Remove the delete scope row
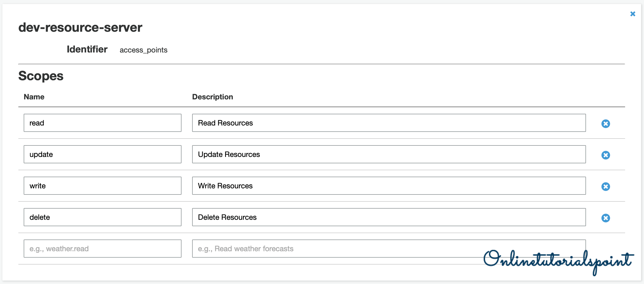This screenshot has height=284, width=644. [605, 218]
